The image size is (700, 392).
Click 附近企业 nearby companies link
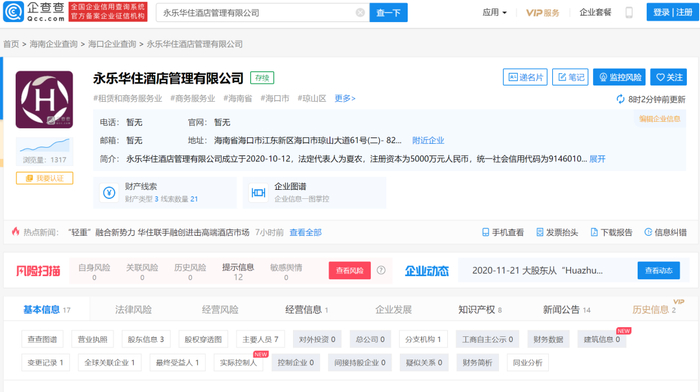click(x=428, y=141)
